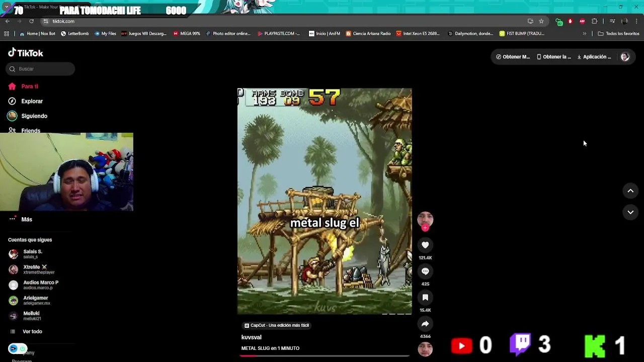Share the video using arrow icon
The image size is (644, 362).
tap(425, 324)
